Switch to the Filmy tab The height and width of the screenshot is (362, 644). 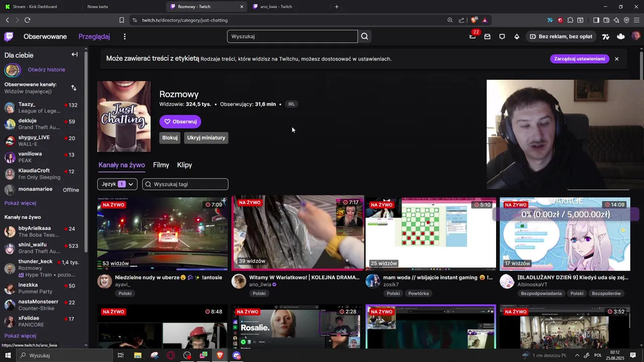pos(161,165)
